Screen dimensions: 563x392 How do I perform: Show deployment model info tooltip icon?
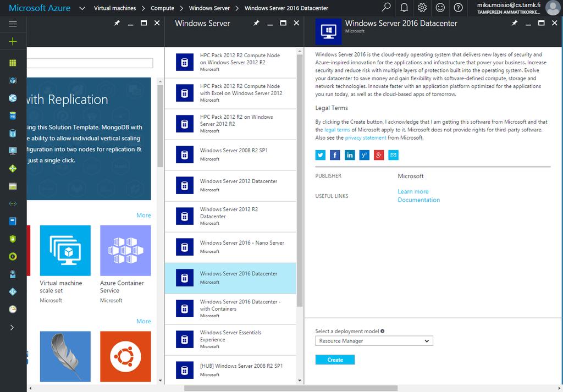pyautogui.click(x=383, y=331)
